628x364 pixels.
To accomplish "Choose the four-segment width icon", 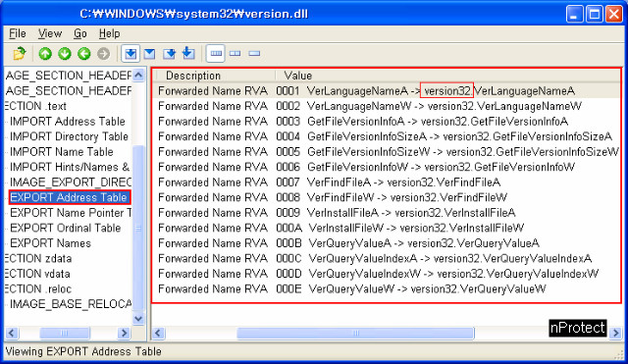I will (216, 53).
